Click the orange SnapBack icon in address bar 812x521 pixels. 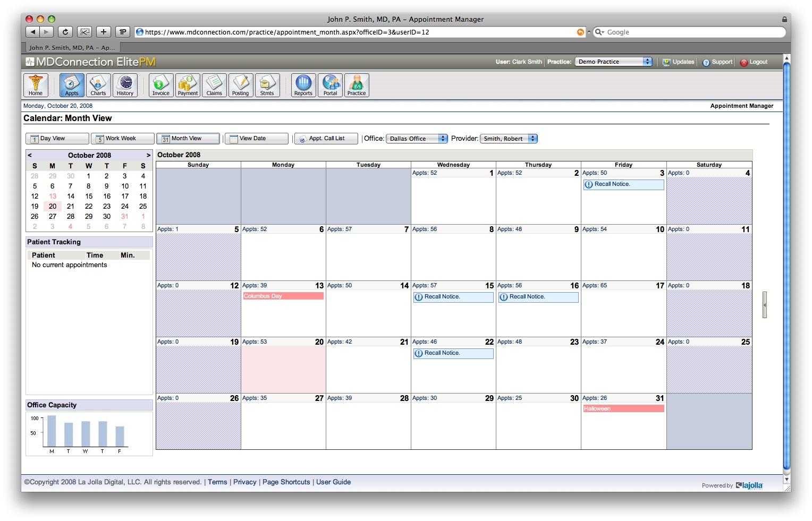click(x=580, y=32)
